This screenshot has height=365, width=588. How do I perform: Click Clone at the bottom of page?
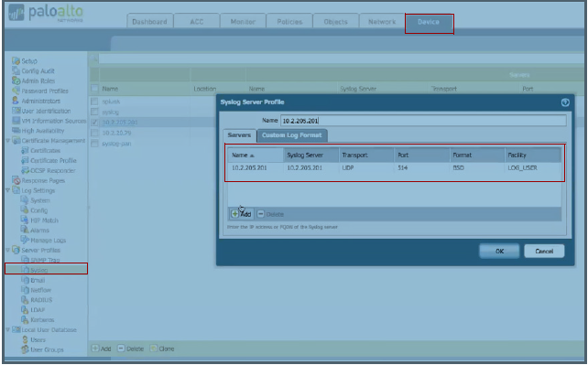(x=162, y=349)
